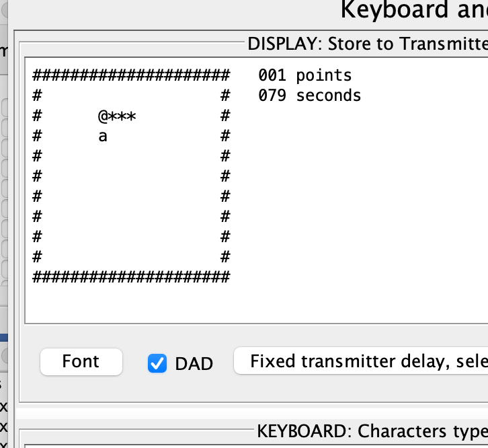Click the *** snake body asterisks

(x=122, y=116)
